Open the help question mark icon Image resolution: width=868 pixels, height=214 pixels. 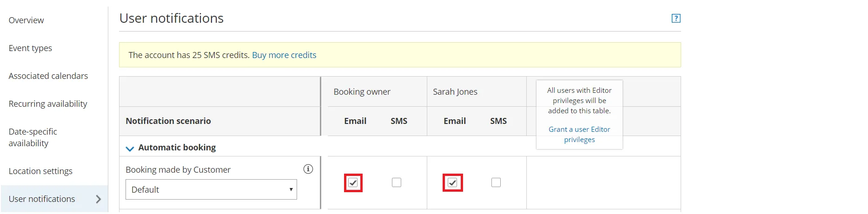coord(676,18)
